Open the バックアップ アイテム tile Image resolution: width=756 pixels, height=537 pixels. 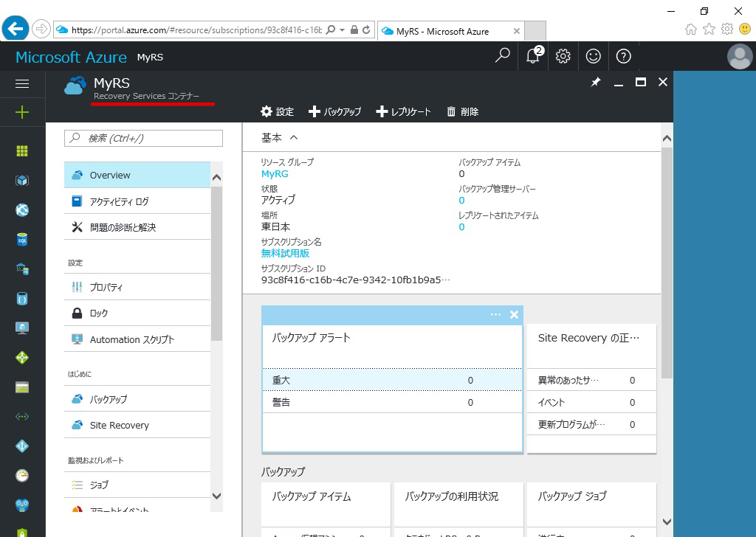(x=326, y=510)
